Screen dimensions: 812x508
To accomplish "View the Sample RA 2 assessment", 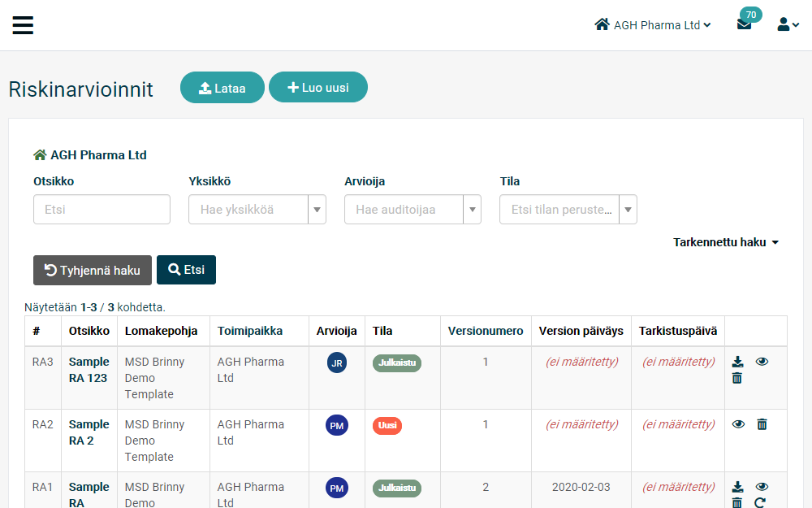I will coord(738,424).
